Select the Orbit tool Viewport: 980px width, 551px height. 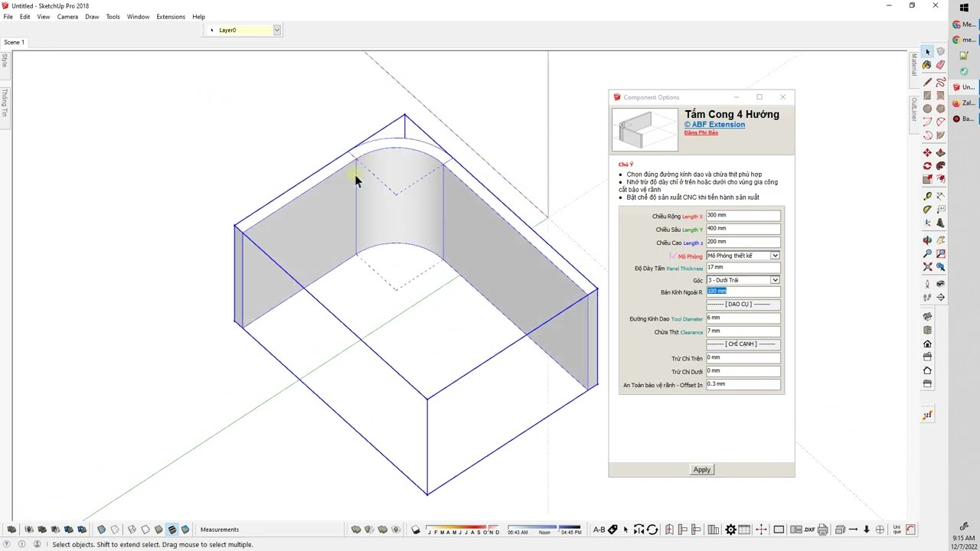[927, 240]
